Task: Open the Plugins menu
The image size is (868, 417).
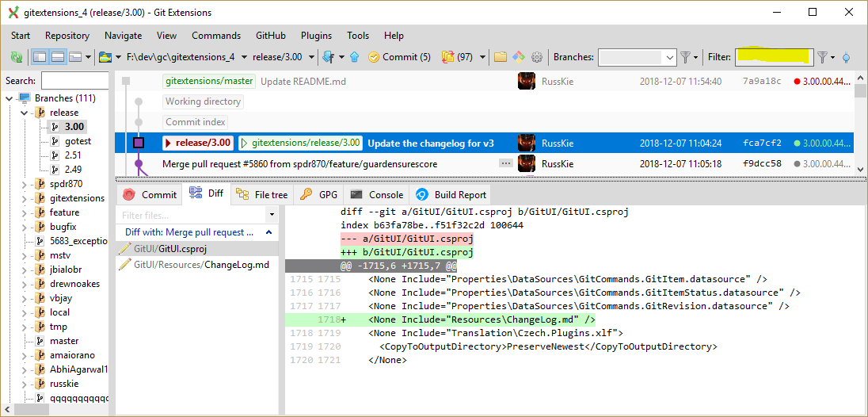Action: (317, 36)
